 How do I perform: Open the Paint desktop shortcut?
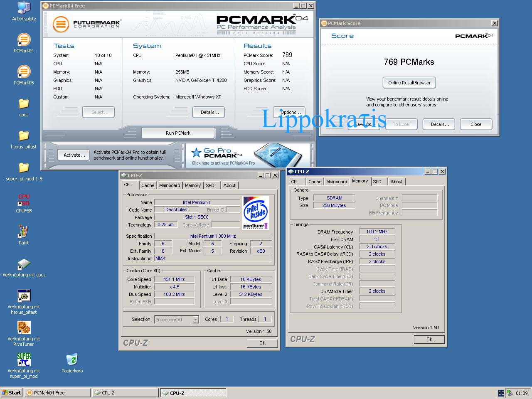click(x=24, y=235)
